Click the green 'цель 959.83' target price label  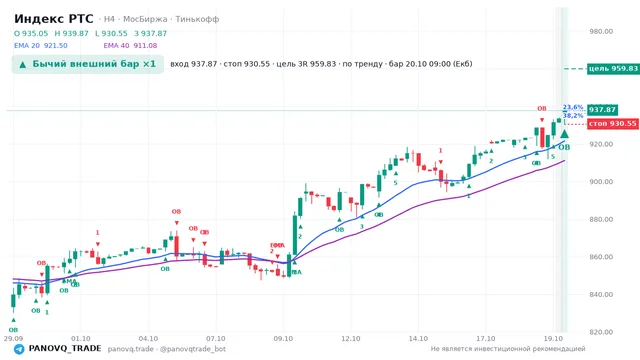click(613, 69)
